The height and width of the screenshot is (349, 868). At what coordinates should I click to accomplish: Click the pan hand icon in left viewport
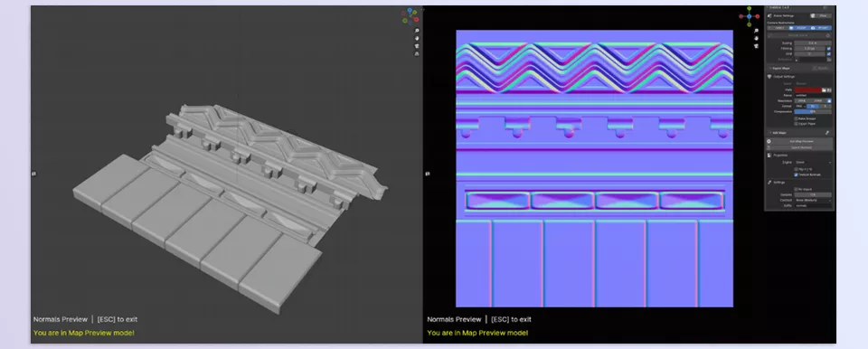[x=417, y=38]
